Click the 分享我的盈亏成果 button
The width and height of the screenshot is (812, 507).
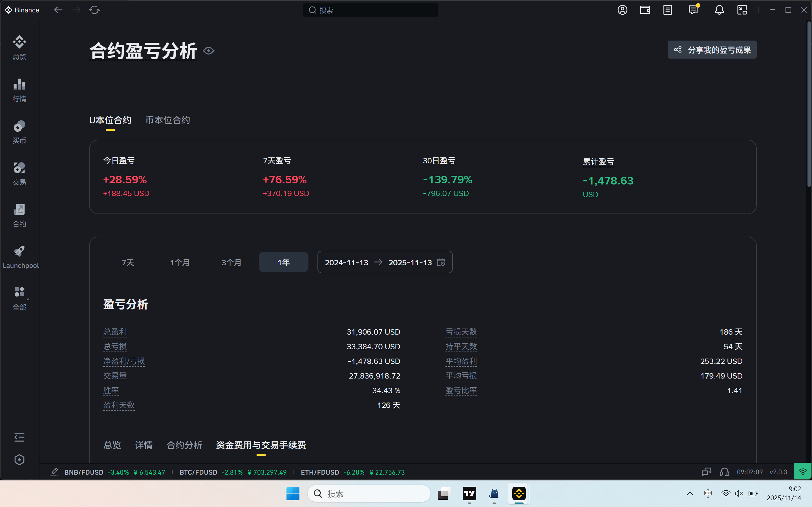[712, 50]
